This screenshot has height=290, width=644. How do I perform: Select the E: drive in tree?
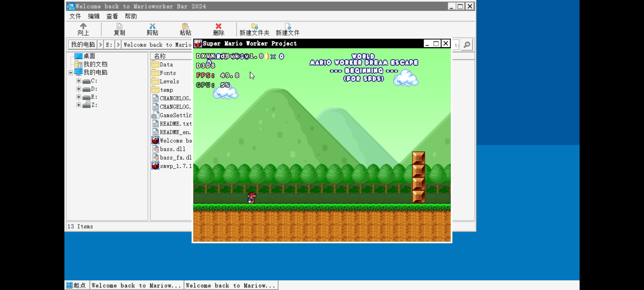[90, 97]
